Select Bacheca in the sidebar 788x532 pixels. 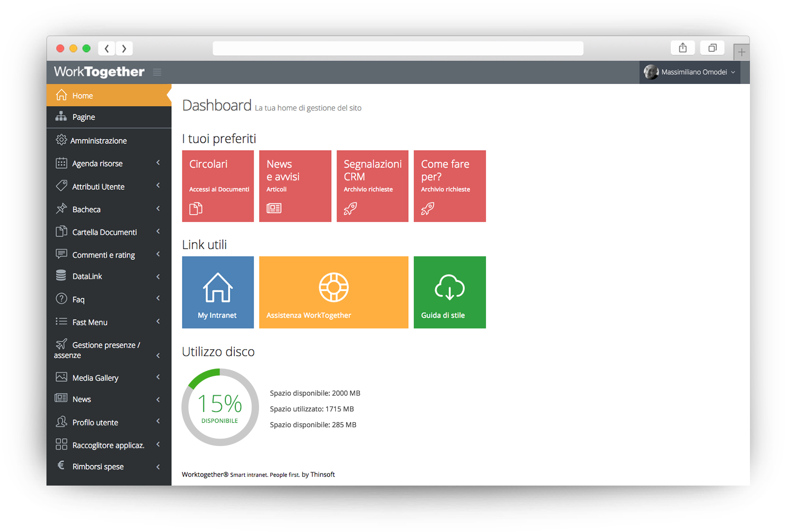[x=109, y=209]
